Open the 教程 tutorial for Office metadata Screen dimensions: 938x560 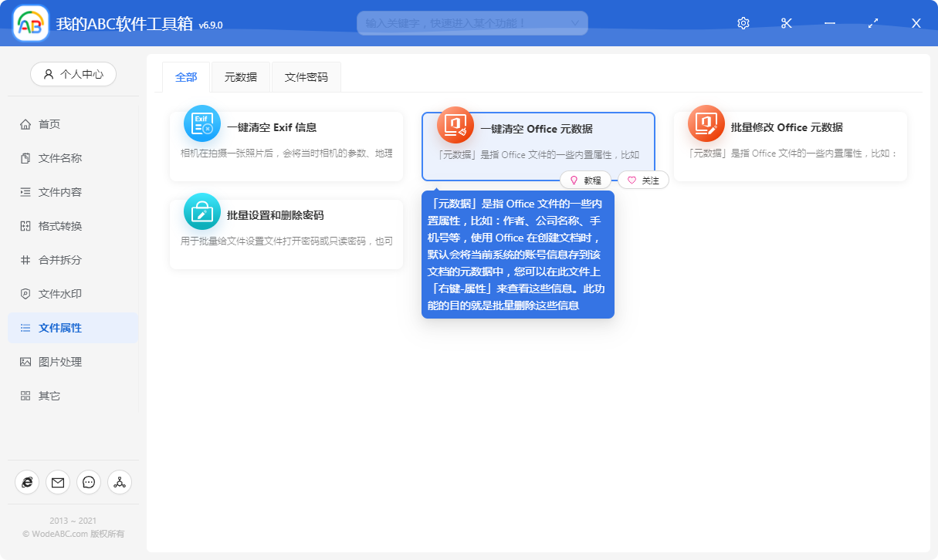tap(586, 180)
